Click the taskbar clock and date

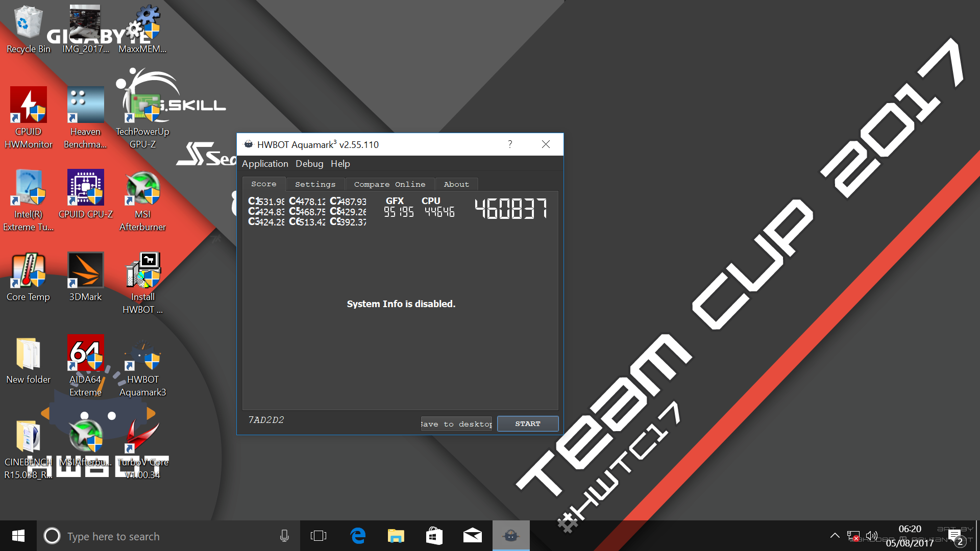pos(910,536)
